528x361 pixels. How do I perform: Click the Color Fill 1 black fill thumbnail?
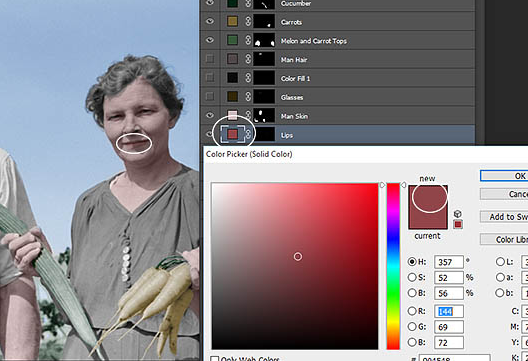(x=232, y=78)
